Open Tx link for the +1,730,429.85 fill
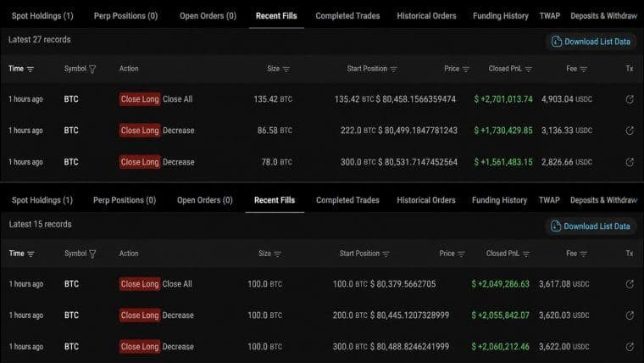The height and width of the screenshot is (363, 644). [630, 131]
